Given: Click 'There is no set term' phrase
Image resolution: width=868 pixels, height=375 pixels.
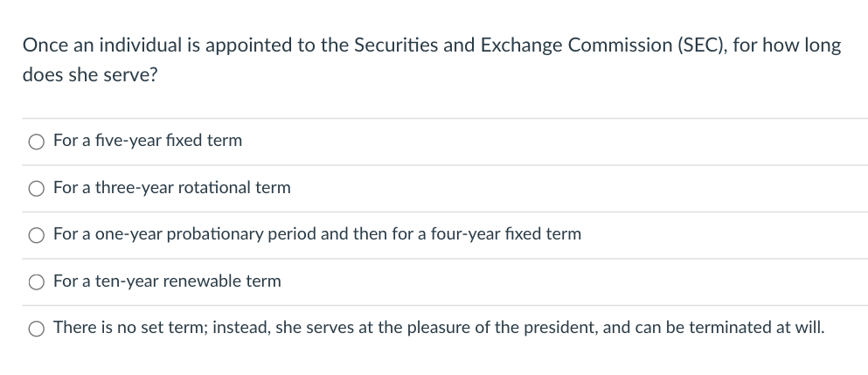Looking at the screenshot, I should pos(128,329).
